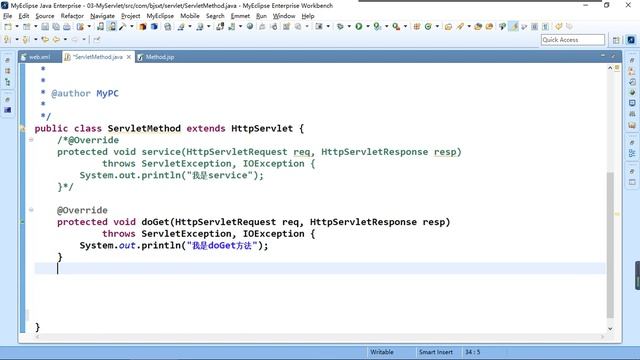Click the New file toolbar icon
This screenshot has height=360, width=640.
click(8, 27)
